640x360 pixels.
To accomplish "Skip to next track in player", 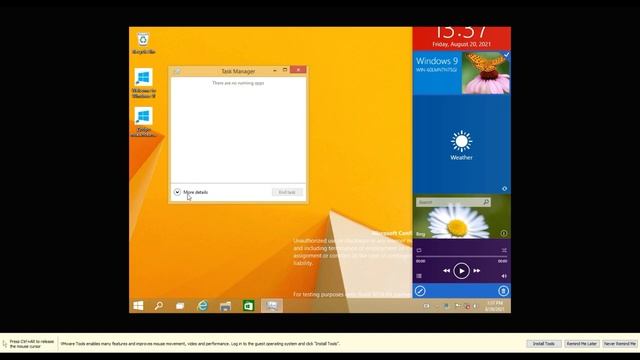I will pyautogui.click(x=477, y=271).
